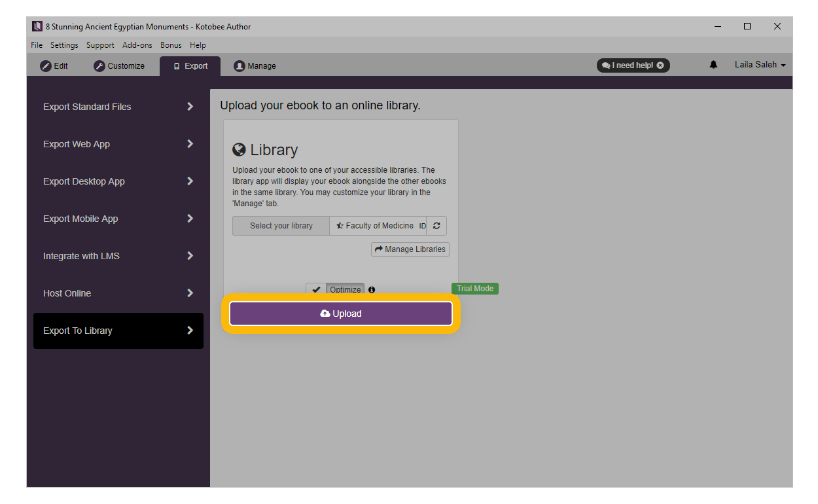Viewport: 818px width, 504px height.
Task: Click the Kotobee Author app logo icon
Action: [x=37, y=27]
